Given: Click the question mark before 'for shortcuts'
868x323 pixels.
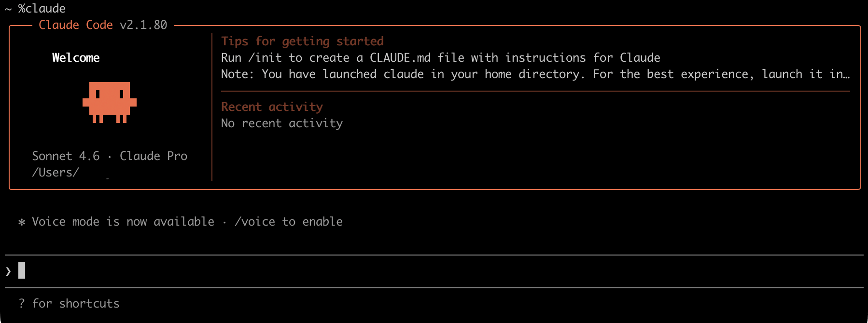Looking at the screenshot, I should (22, 304).
